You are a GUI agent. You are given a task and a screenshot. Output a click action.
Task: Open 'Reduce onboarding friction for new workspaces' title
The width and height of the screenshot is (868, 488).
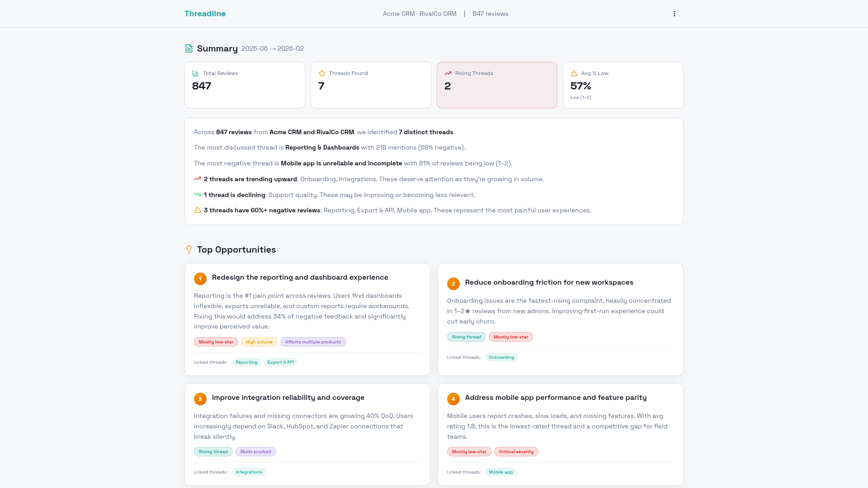pyautogui.click(x=549, y=282)
